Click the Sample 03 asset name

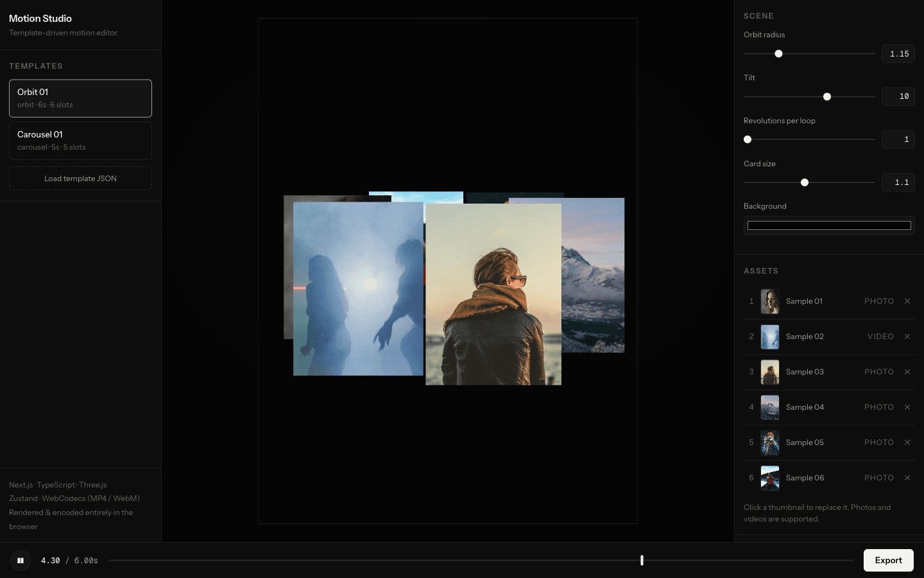805,372
